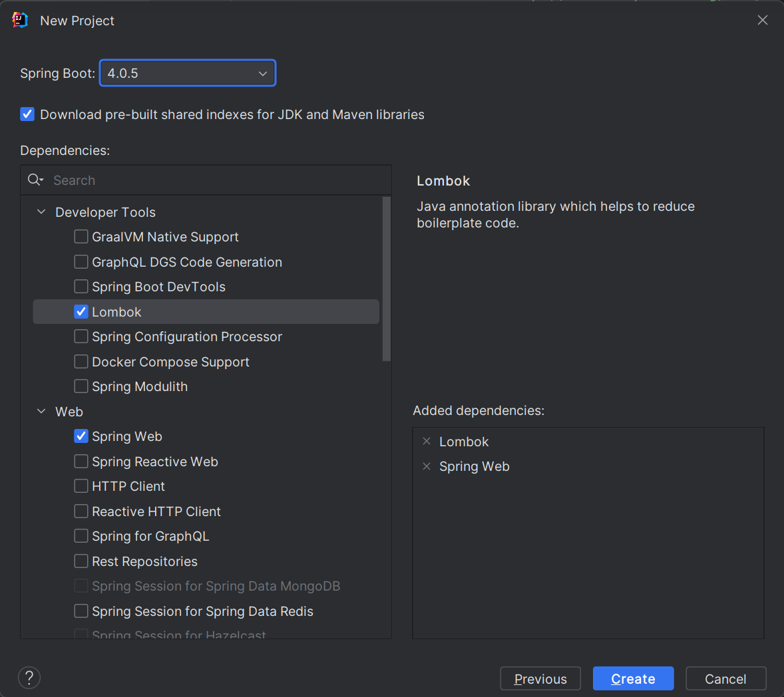
Task: Remove Lombok from added dependencies
Action: click(x=427, y=442)
